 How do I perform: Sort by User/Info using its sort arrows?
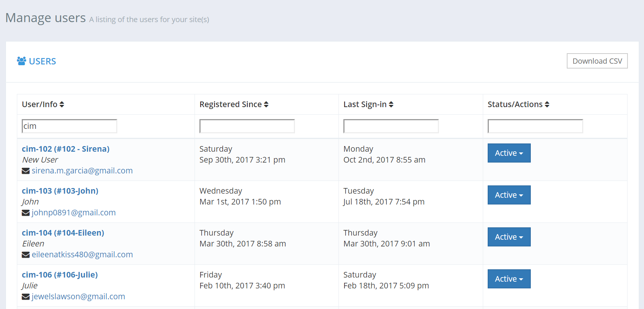[62, 104]
